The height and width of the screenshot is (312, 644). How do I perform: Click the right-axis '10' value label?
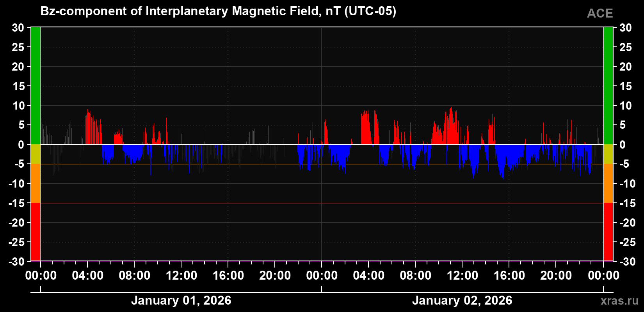626,106
